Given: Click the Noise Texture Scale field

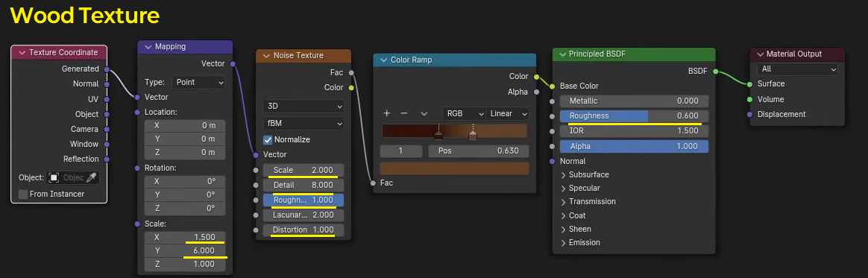Looking at the screenshot, I should coord(304,170).
